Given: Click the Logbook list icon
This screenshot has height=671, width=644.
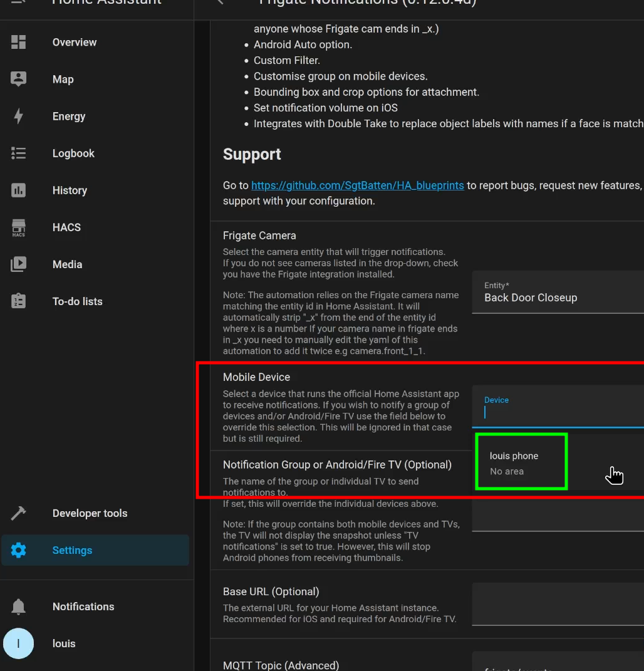Looking at the screenshot, I should point(18,153).
